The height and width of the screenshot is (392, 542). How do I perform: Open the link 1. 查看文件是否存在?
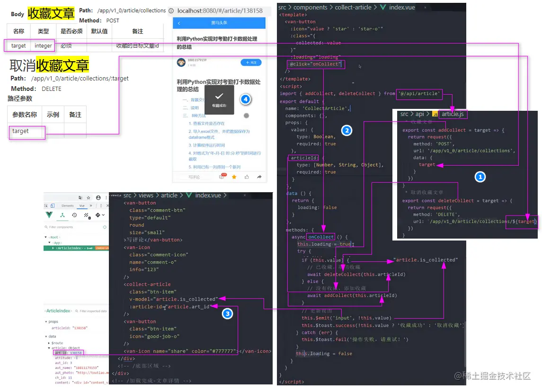point(207,124)
